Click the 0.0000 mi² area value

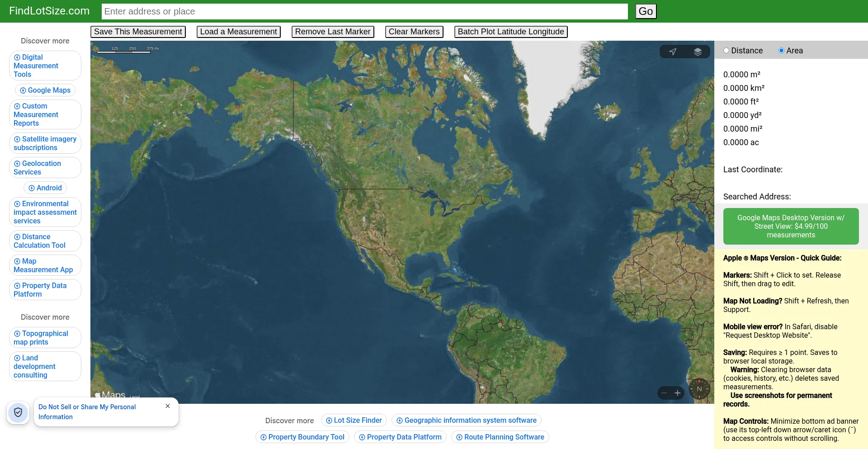tap(743, 129)
